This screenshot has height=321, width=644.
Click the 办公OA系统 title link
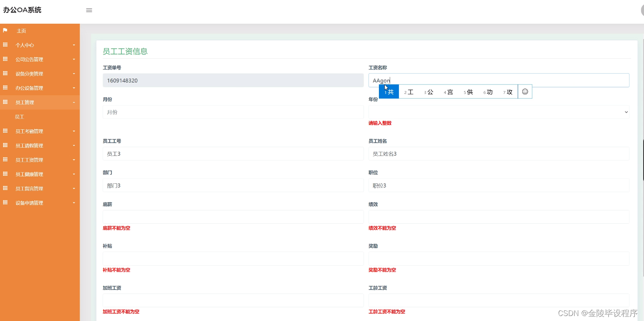[22, 10]
